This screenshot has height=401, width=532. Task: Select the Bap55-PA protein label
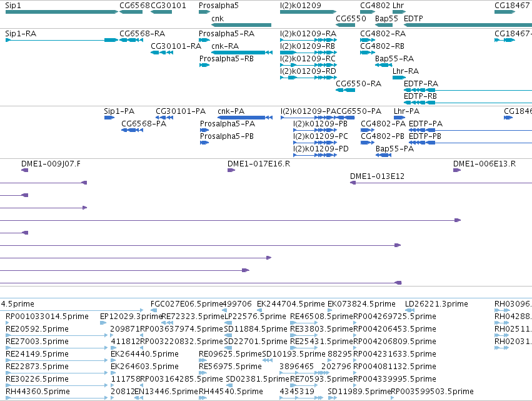tap(395, 149)
